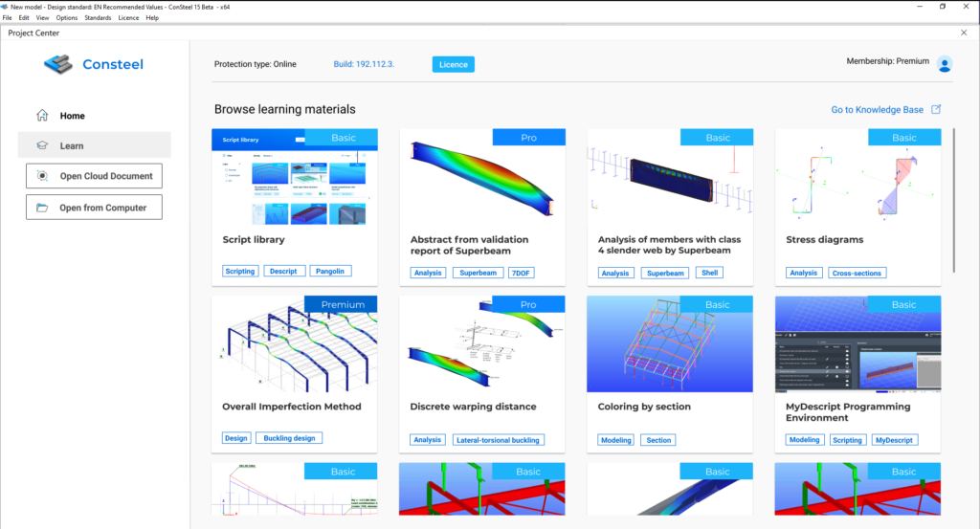Image resolution: width=980 pixels, height=529 pixels.
Task: Click the Pangolin tag
Action: tap(330, 271)
